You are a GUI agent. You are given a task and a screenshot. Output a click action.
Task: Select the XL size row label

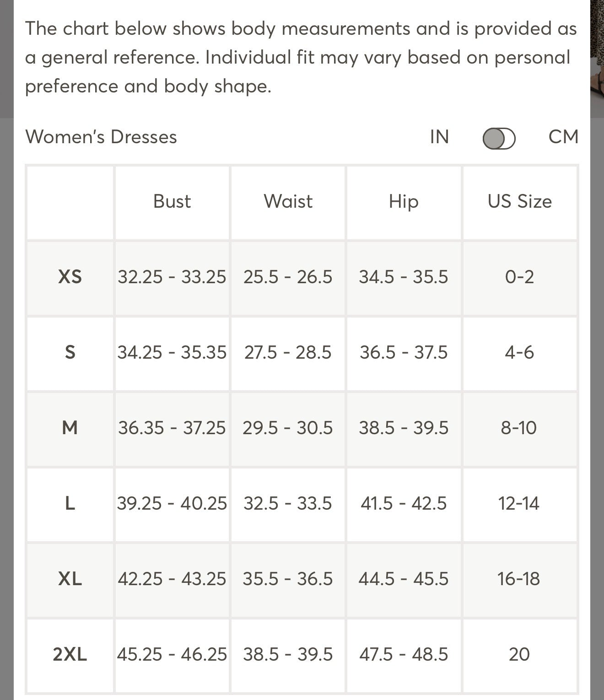point(70,579)
